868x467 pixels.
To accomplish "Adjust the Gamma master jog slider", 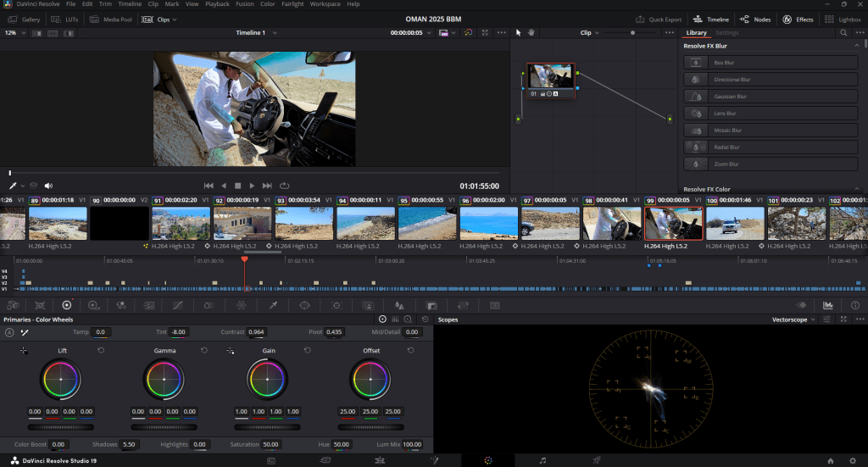I will click(164, 427).
